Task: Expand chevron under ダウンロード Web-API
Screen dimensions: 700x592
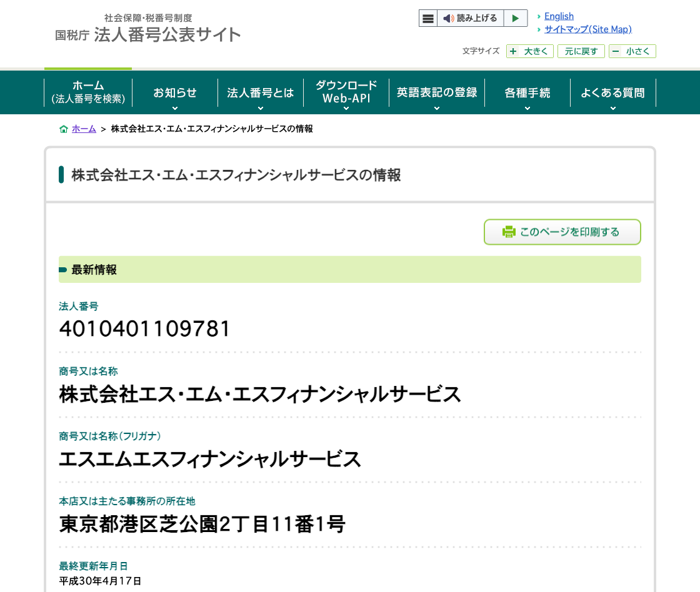Action: pyautogui.click(x=346, y=108)
